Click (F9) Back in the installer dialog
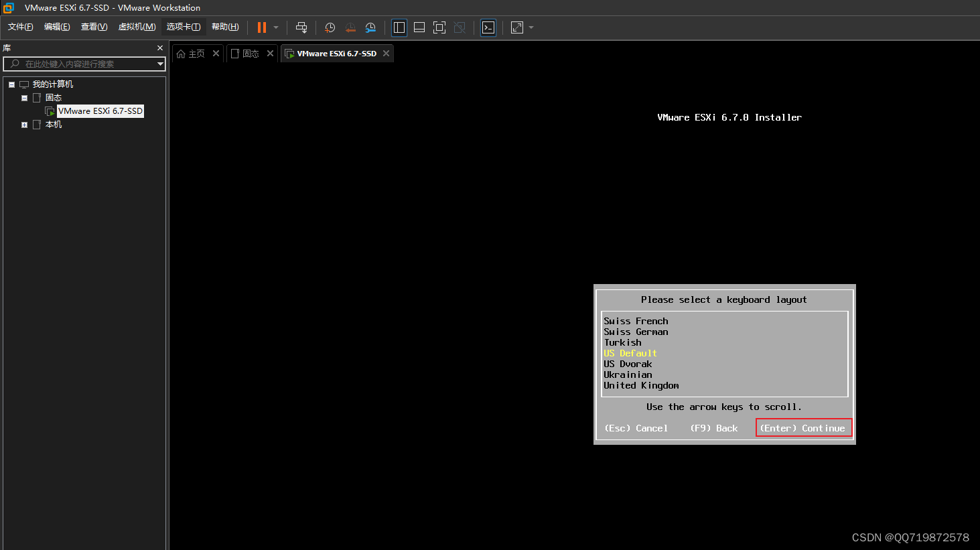Screen dimensions: 980x550 tap(713, 429)
